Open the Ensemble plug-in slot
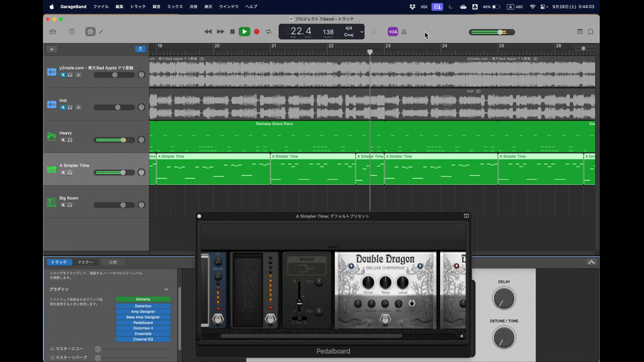Image resolution: width=644 pixels, height=362 pixels. click(x=143, y=334)
